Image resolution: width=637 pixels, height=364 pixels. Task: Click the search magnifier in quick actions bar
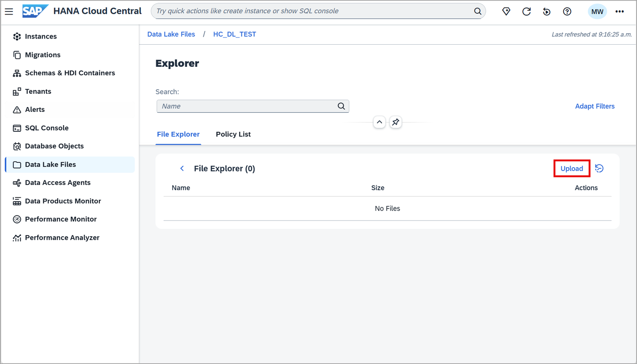pyautogui.click(x=478, y=11)
